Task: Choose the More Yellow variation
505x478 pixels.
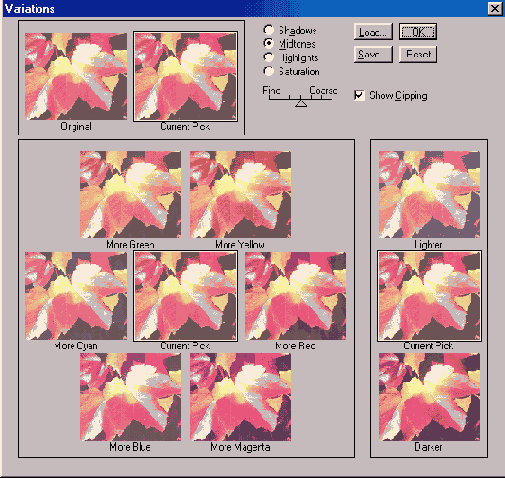Action: [x=240, y=194]
